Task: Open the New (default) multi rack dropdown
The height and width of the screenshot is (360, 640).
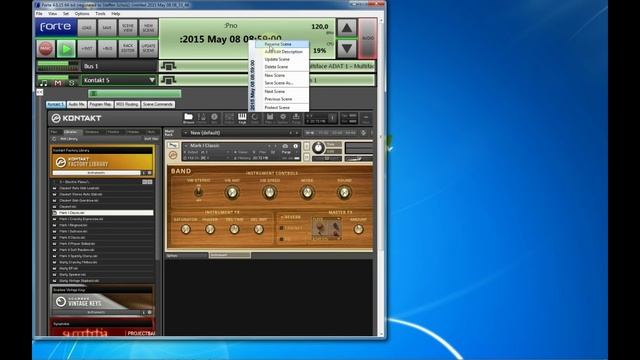Action: point(240,133)
